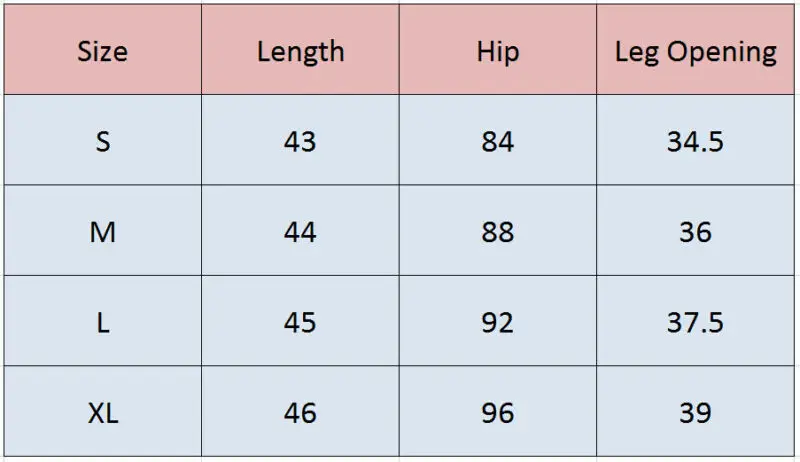Select the hip measurement 88
The image size is (800, 462).
pyautogui.click(x=497, y=232)
